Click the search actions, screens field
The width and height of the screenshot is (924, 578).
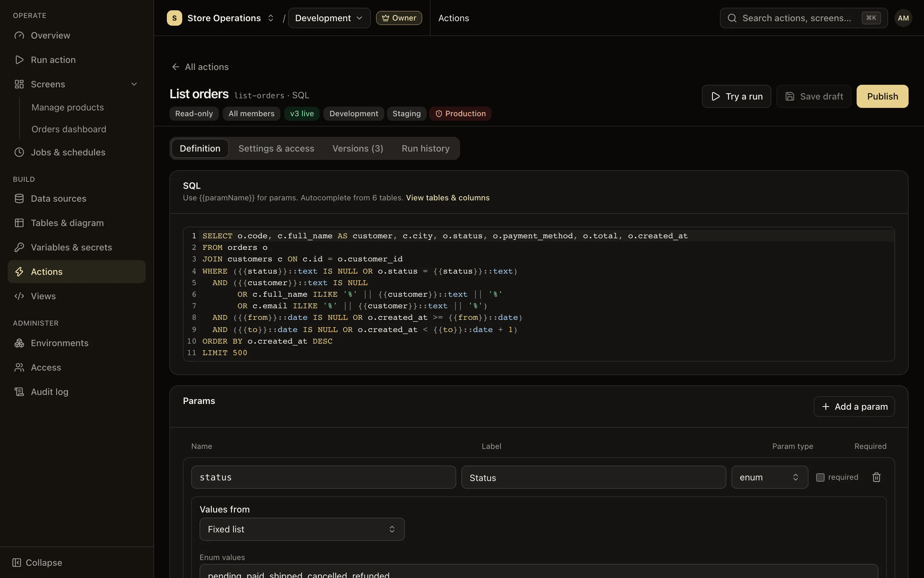(x=803, y=18)
